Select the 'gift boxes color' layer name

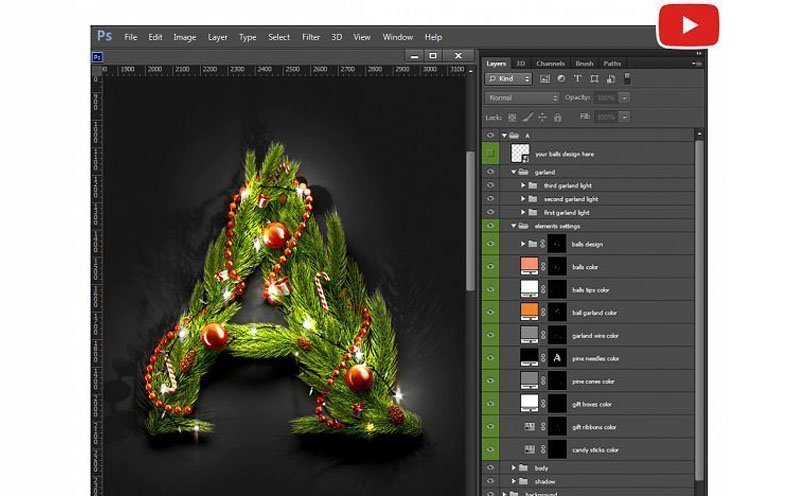coord(591,404)
